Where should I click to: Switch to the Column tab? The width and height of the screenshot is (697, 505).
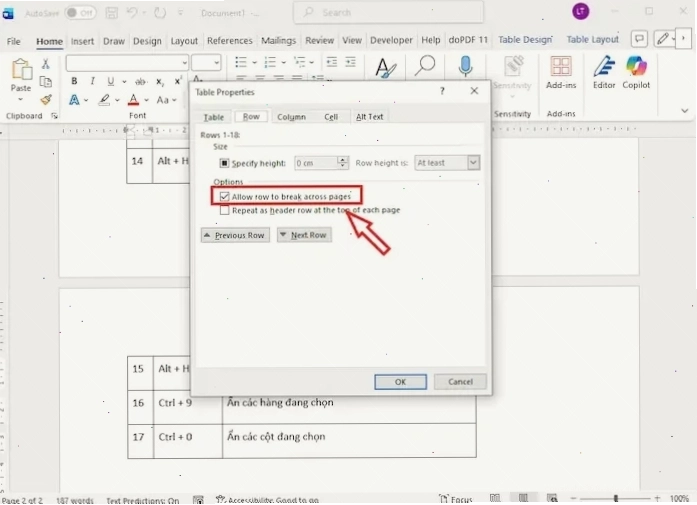tap(291, 117)
